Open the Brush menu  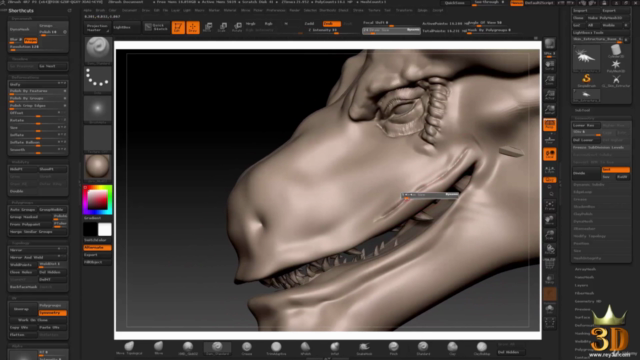click(100, 10)
